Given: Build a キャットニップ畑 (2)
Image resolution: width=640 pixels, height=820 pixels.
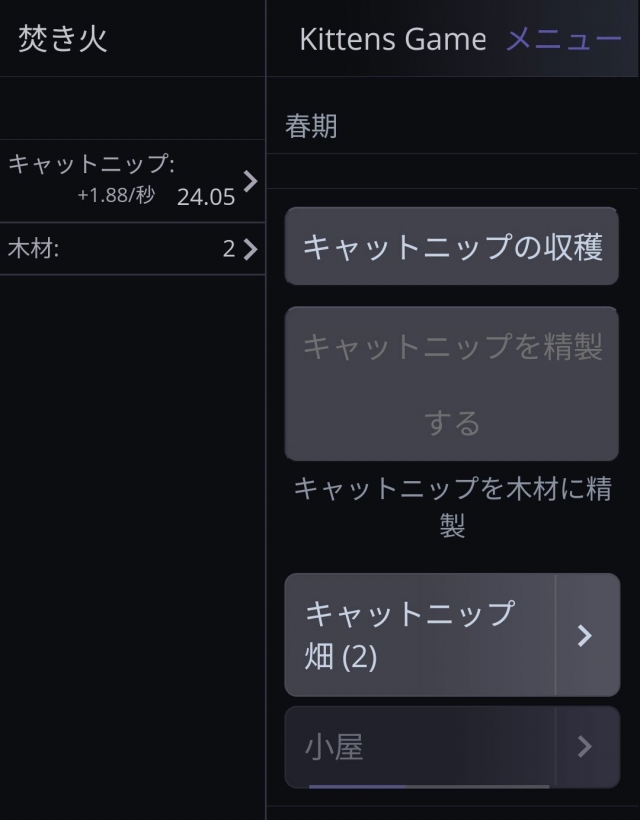Looking at the screenshot, I should pyautogui.click(x=420, y=635).
